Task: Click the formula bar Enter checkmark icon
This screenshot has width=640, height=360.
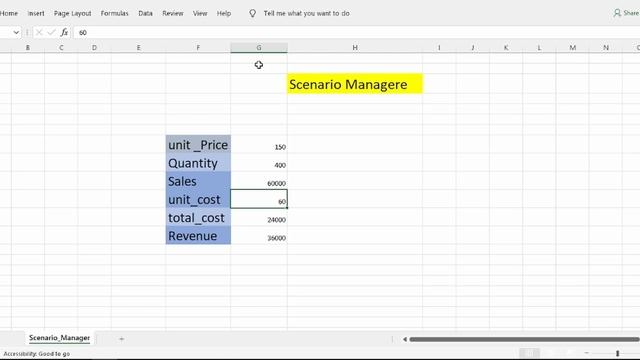Action: click(51, 32)
